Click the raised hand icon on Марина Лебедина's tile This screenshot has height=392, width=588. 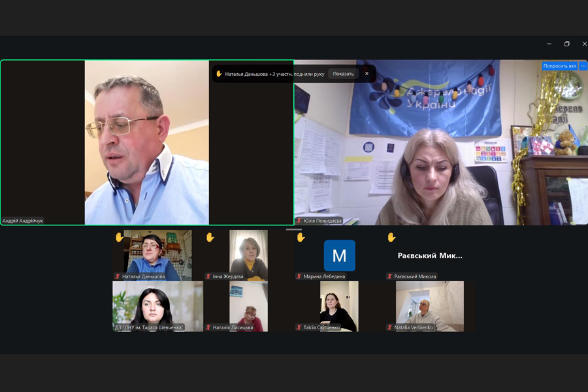point(301,237)
